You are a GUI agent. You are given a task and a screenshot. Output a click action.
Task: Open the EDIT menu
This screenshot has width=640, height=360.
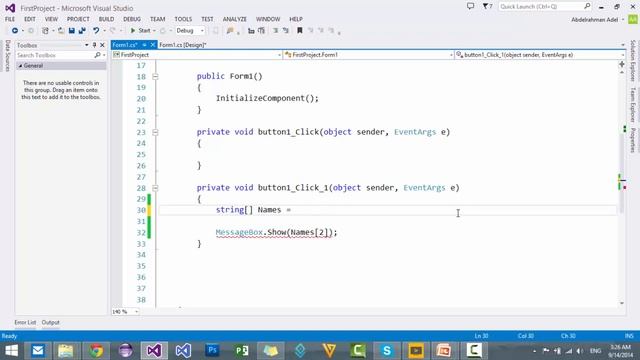(x=30, y=19)
